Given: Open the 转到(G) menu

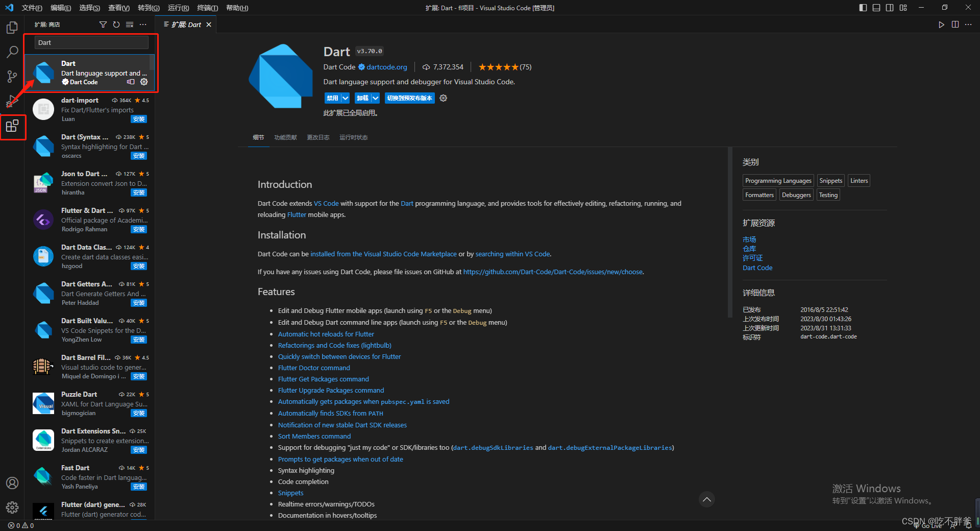Looking at the screenshot, I should coord(149,8).
